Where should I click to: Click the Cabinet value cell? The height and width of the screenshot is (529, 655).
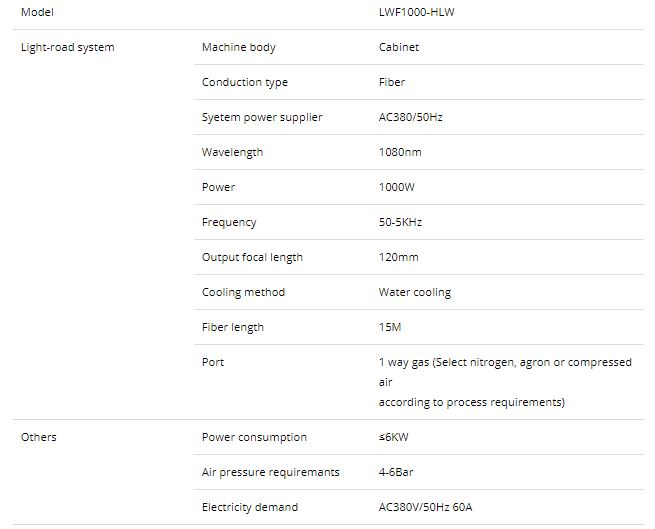point(399,47)
